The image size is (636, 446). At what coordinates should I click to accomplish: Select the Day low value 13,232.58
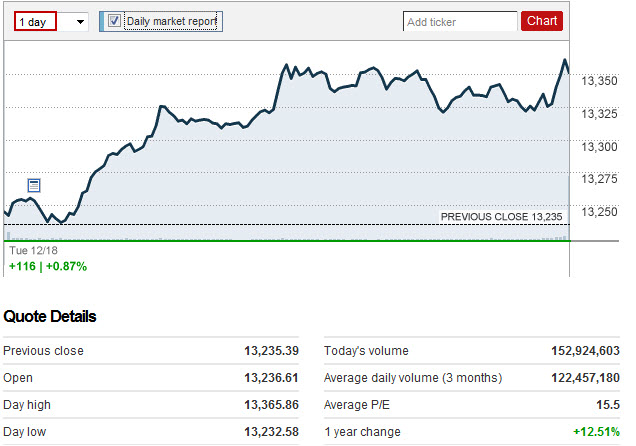coord(271,432)
